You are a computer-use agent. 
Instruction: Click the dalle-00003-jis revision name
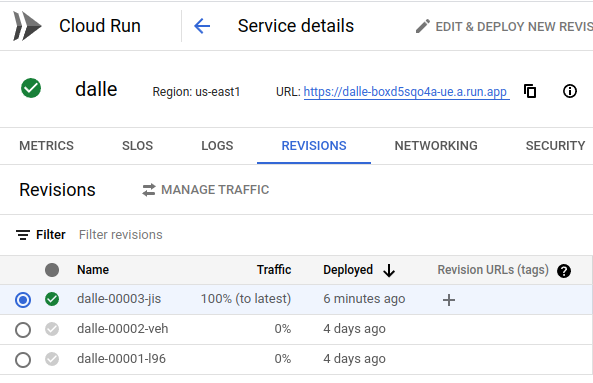click(x=119, y=299)
